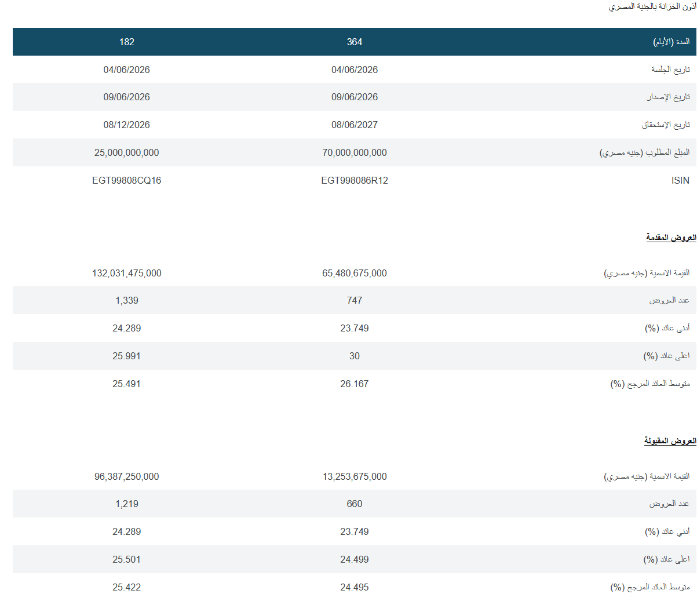Screen dimensions: 697x616
Task: Click maturity date "08/12/2026"
Action: click(127, 125)
